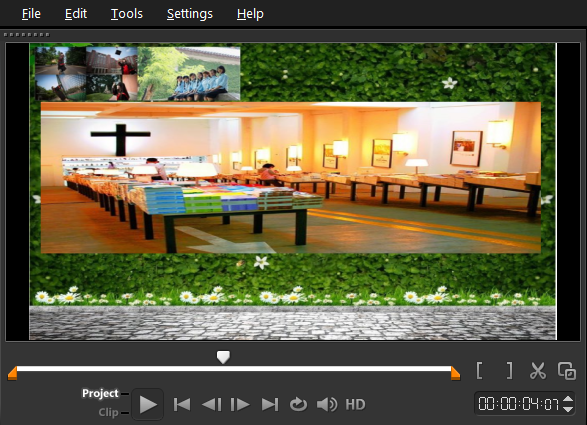This screenshot has width=587, height=425.
Task: Step back to the previous frame
Action: [x=212, y=405]
